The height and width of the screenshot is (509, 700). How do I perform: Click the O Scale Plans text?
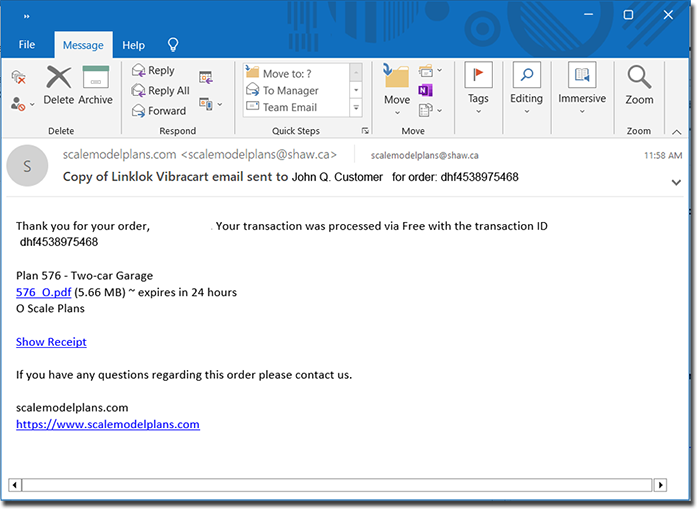[50, 309]
